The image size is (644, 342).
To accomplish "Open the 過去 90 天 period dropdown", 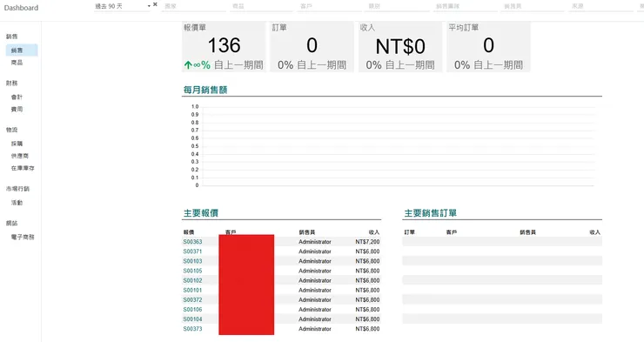I will click(x=122, y=6).
